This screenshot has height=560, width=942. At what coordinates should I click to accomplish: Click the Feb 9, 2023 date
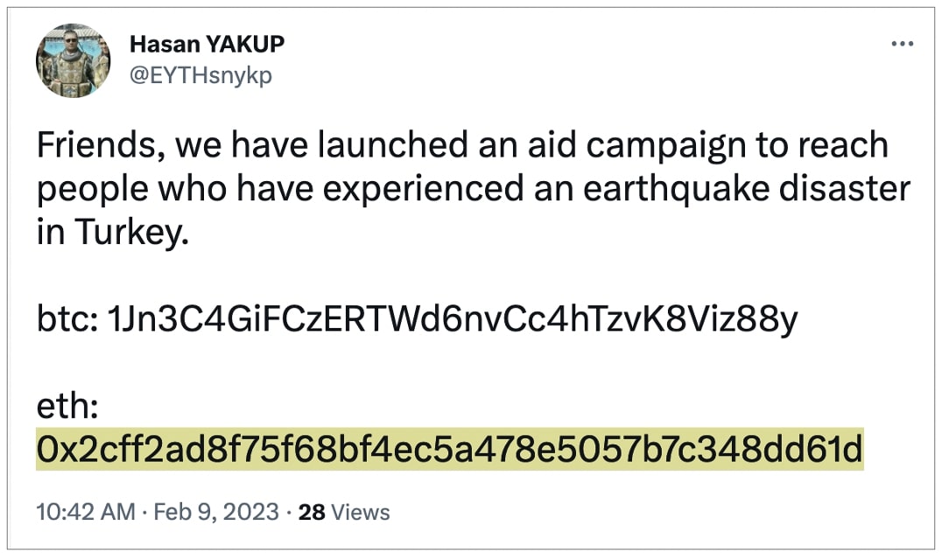[x=216, y=512]
